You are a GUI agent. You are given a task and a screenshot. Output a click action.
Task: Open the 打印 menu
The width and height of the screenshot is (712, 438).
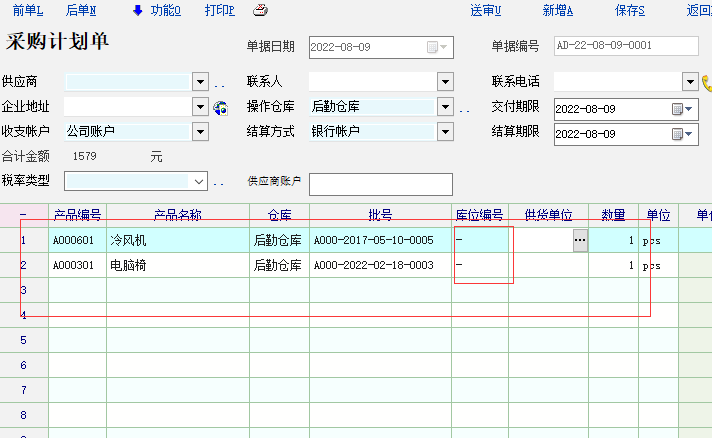click(219, 11)
